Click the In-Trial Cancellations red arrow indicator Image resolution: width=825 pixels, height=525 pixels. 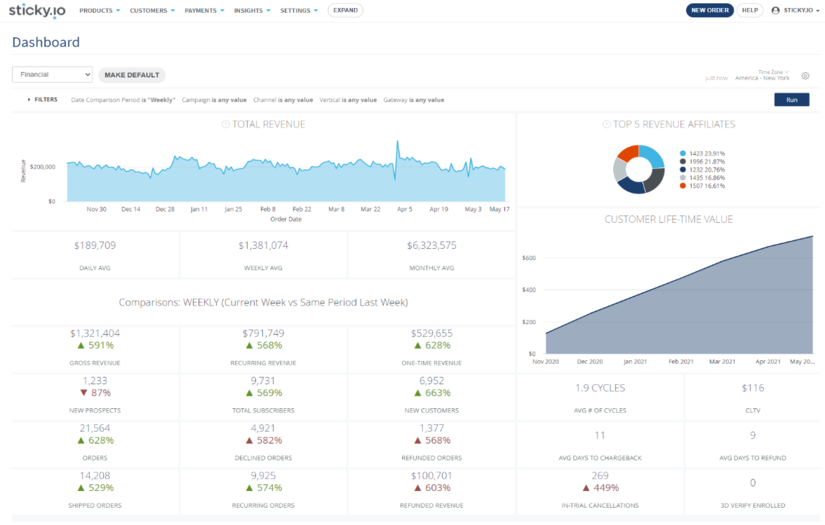coord(586,488)
